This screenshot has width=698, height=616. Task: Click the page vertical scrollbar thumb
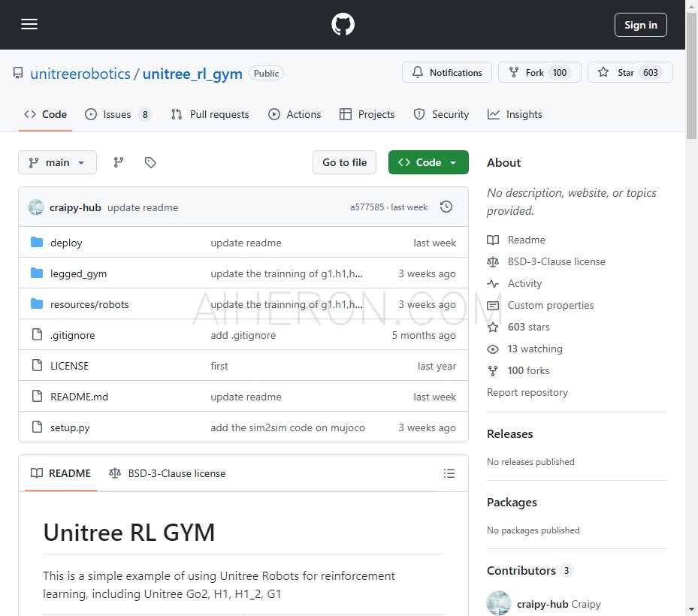(691, 76)
